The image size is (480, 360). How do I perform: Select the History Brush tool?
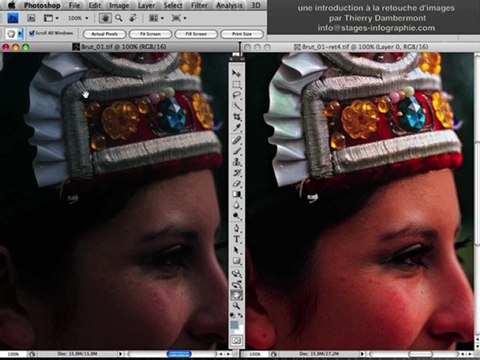click(236, 173)
